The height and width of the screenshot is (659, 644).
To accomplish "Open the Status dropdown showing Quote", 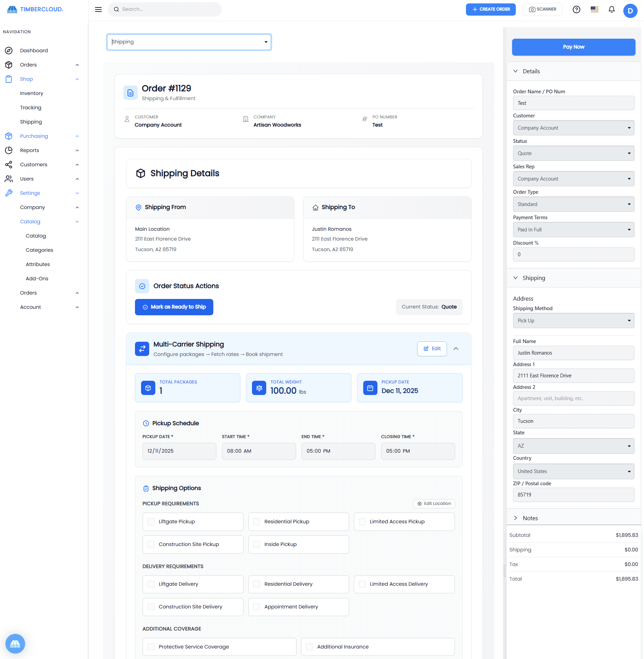I will 573,153.
